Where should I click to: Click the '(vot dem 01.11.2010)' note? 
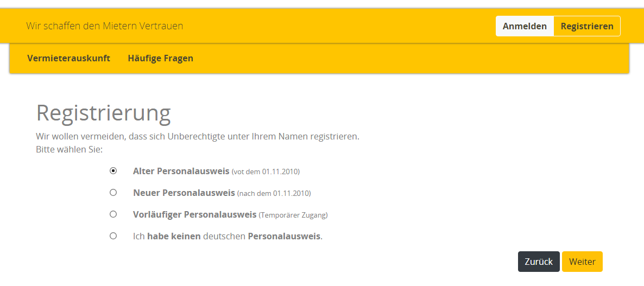point(266,171)
